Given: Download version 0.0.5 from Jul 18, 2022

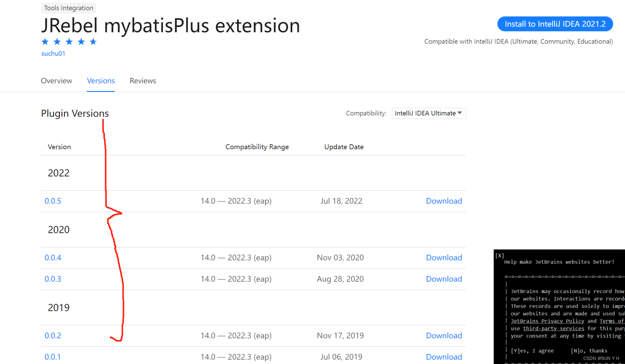Looking at the screenshot, I should [x=444, y=201].
